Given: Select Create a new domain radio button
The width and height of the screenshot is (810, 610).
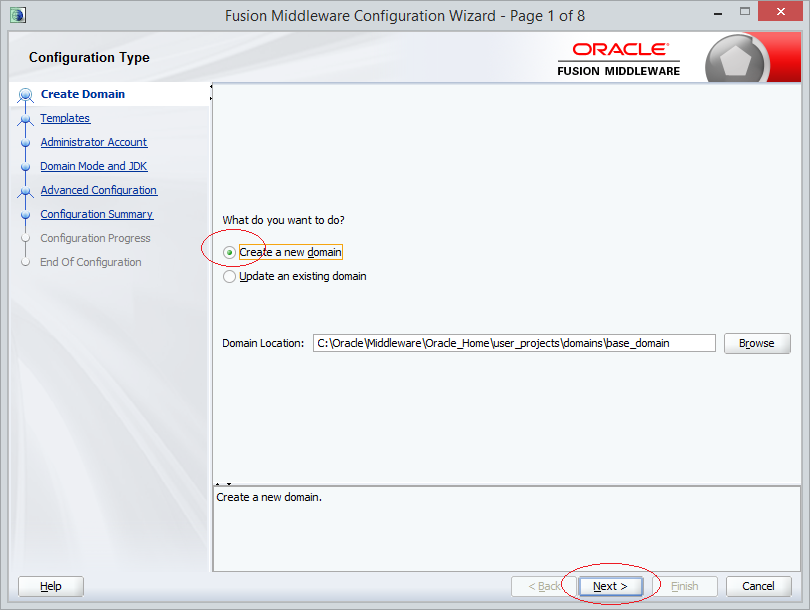Looking at the screenshot, I should (x=229, y=252).
